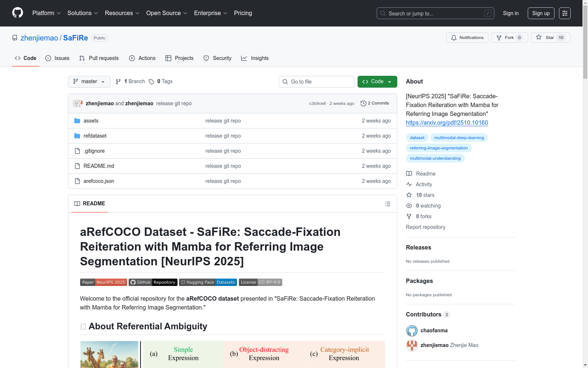
Task: Click the Sign up button
Action: point(541,13)
